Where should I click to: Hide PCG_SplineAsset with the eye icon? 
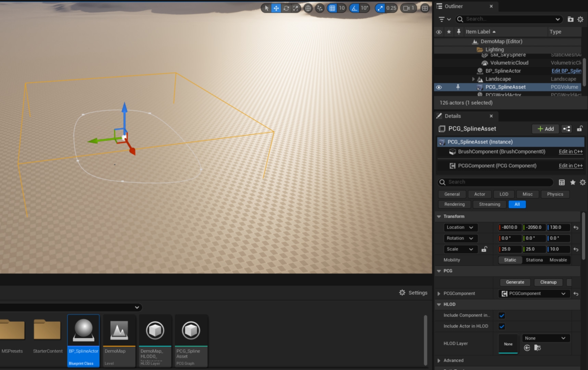pyautogui.click(x=439, y=87)
